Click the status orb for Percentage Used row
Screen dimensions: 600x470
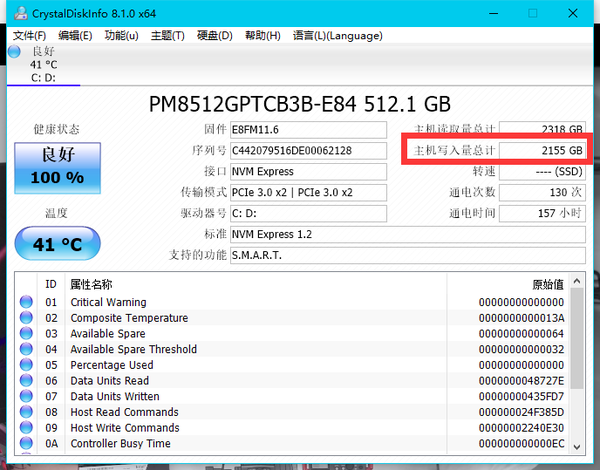pos(26,365)
